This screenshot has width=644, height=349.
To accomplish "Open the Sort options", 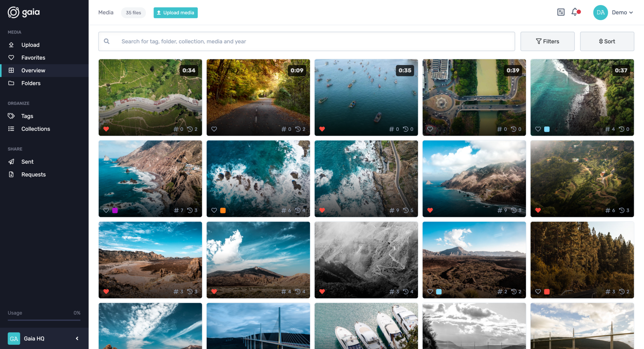I will (x=607, y=41).
